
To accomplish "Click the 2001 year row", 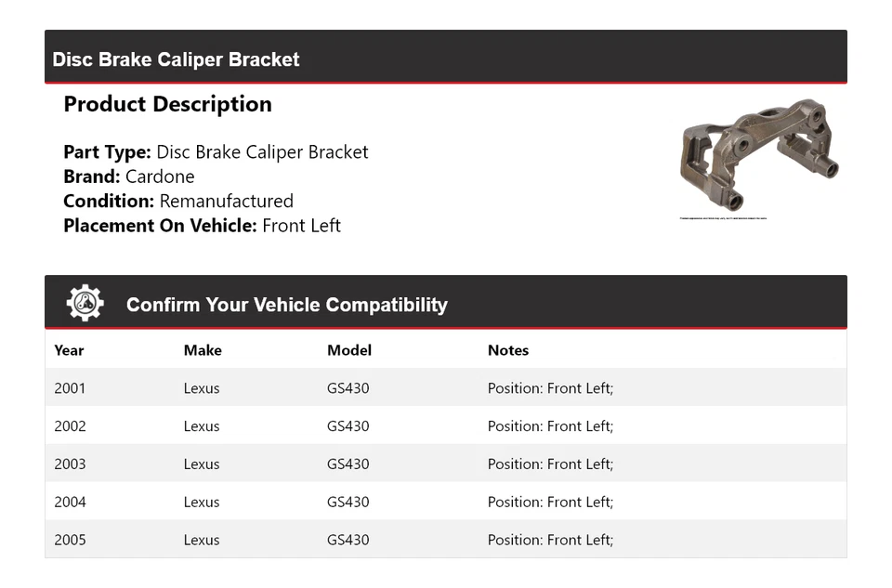I will tap(70, 388).
